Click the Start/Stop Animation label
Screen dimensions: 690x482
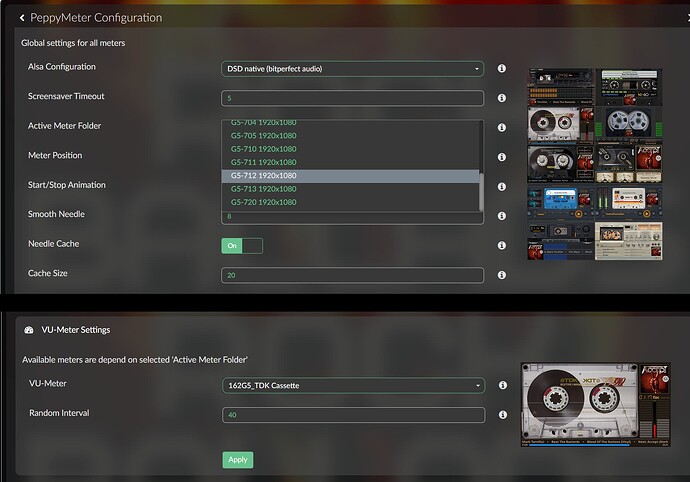66,185
